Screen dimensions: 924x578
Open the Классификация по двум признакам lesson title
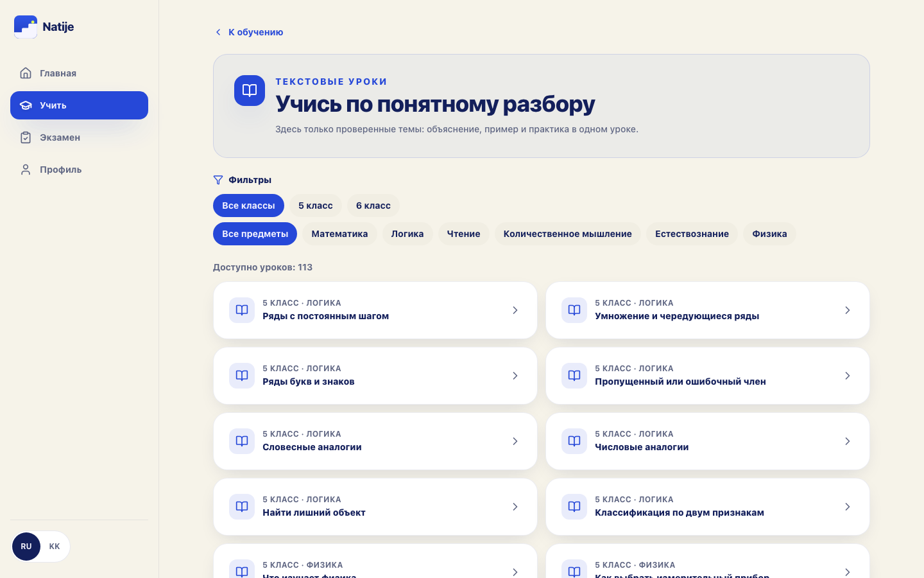click(x=680, y=512)
